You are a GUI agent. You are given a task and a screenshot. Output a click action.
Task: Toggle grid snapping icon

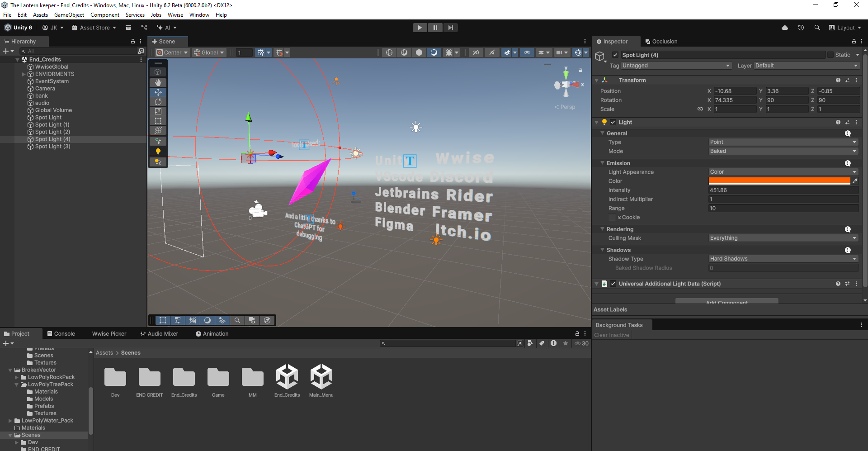(x=261, y=52)
